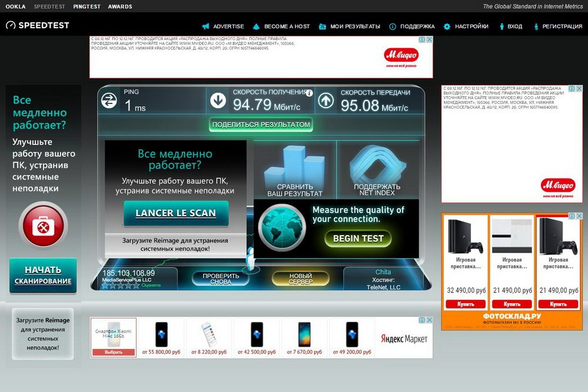Click the upload speed arrow icon
Screen dimensions: 588x392
point(326,100)
